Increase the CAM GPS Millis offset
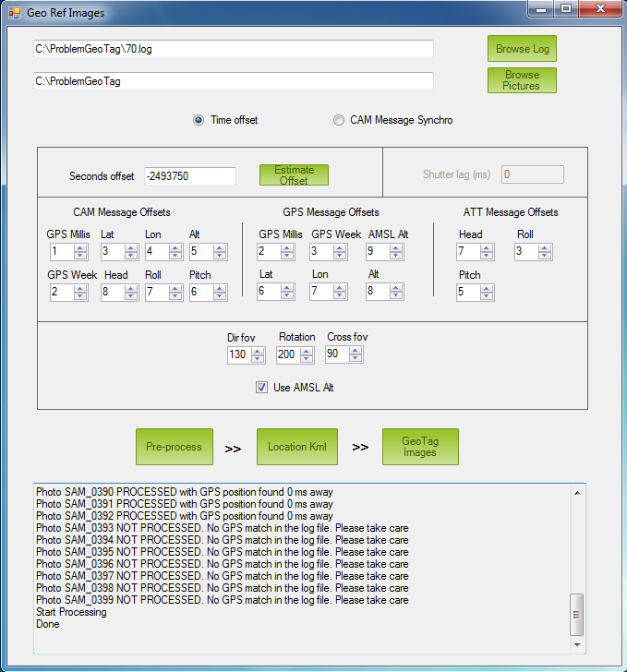 pos(80,247)
